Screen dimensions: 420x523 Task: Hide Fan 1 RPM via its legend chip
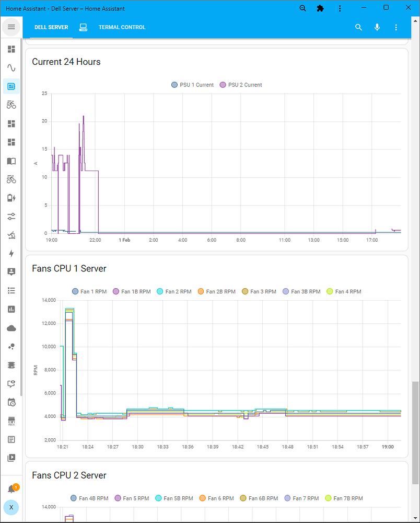click(89, 291)
